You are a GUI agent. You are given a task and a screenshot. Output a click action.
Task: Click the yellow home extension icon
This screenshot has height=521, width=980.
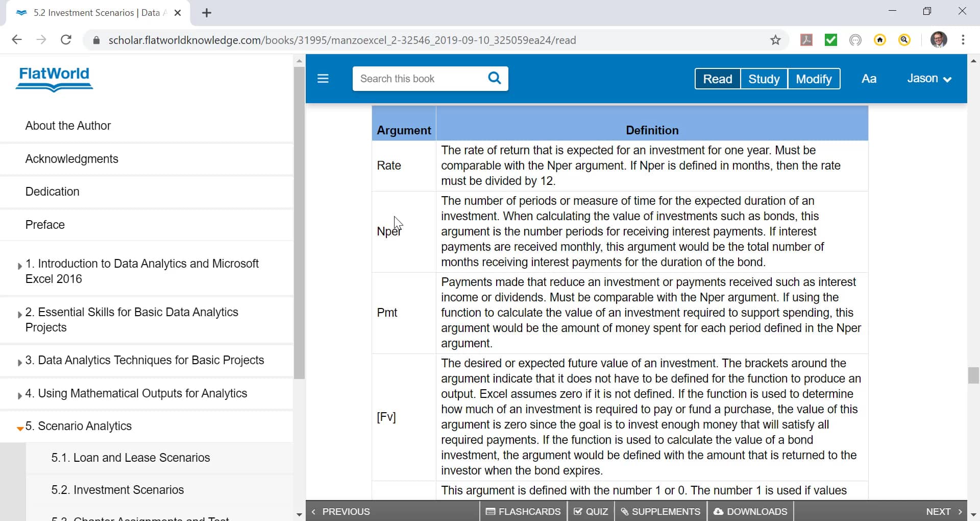pyautogui.click(x=880, y=40)
